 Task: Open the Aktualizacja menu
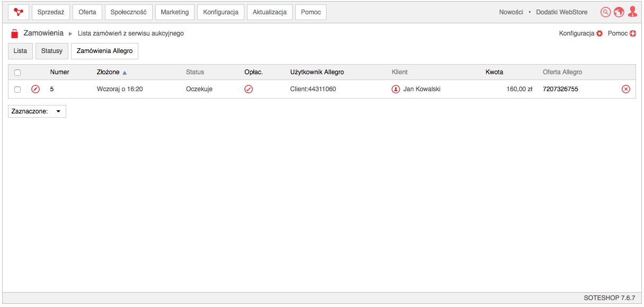pyautogui.click(x=270, y=12)
